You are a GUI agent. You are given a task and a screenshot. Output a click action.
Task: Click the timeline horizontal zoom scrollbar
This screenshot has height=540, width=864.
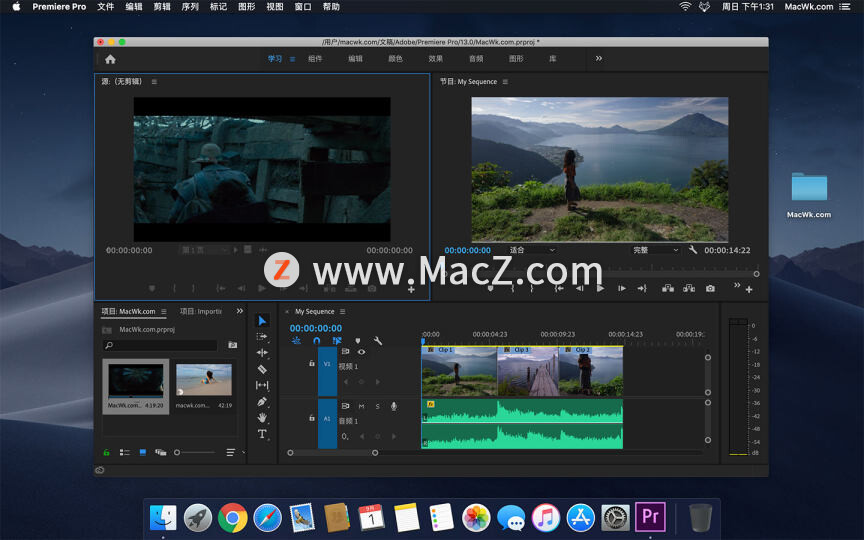(x=332, y=452)
